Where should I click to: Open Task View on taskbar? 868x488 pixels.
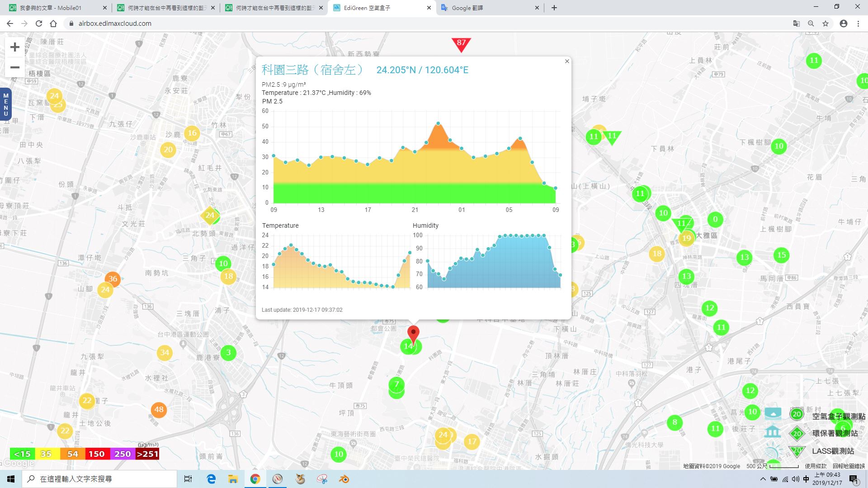point(188,479)
